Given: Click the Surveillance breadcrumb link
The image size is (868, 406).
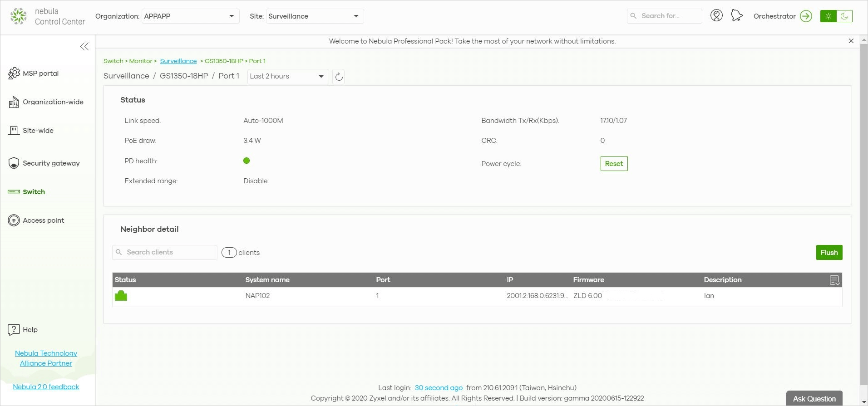Looking at the screenshot, I should point(178,61).
